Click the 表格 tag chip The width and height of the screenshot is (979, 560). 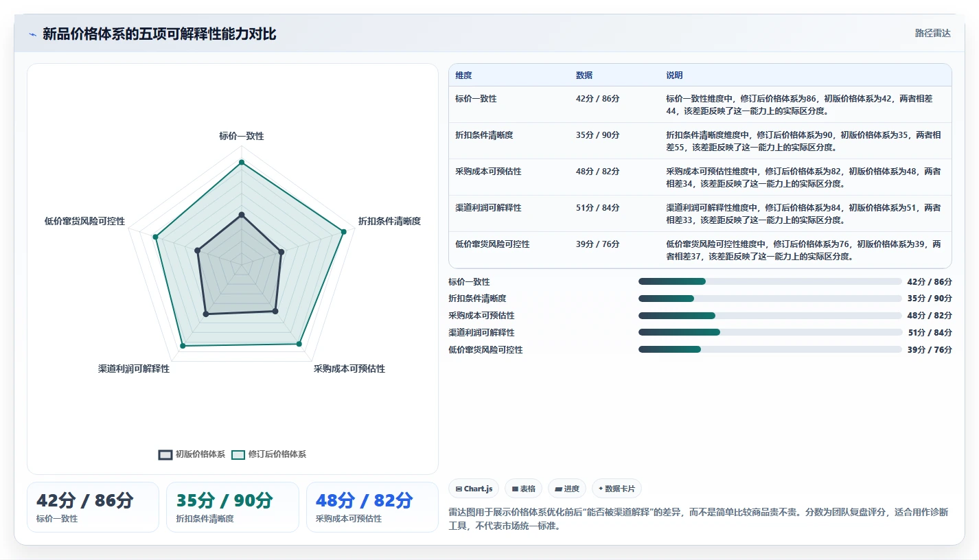coord(523,489)
